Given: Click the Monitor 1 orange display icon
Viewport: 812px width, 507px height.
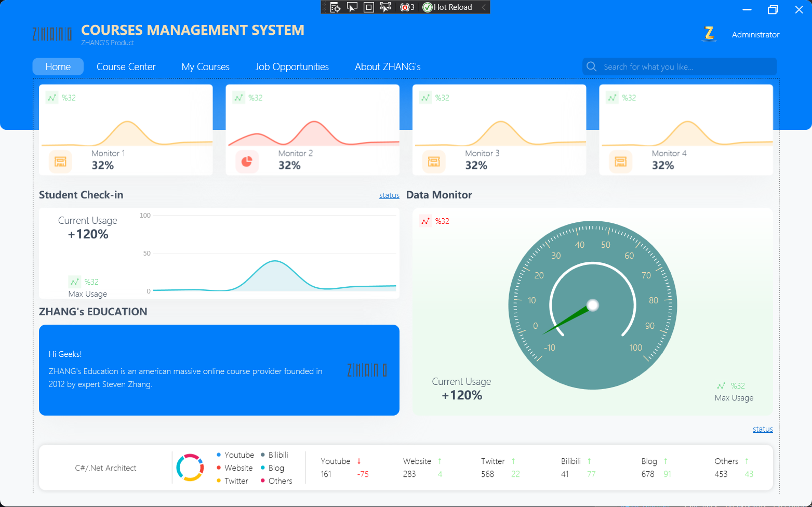Looking at the screenshot, I should tap(60, 162).
